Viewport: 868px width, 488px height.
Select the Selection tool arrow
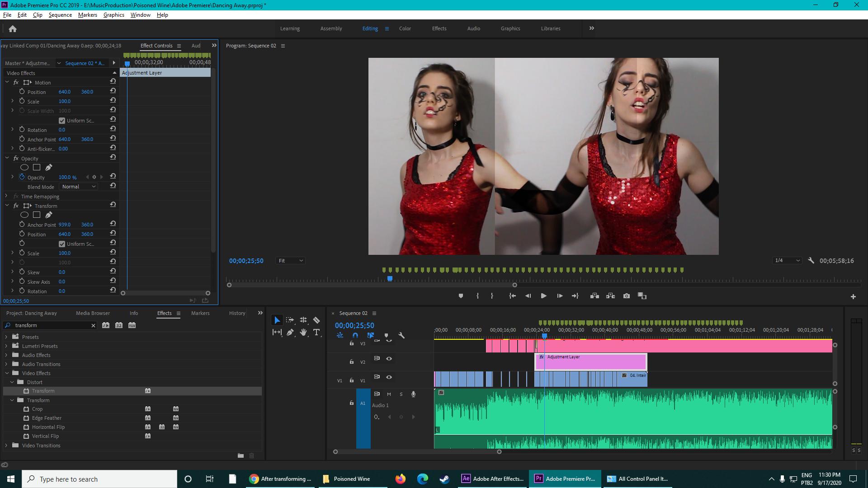pos(277,320)
